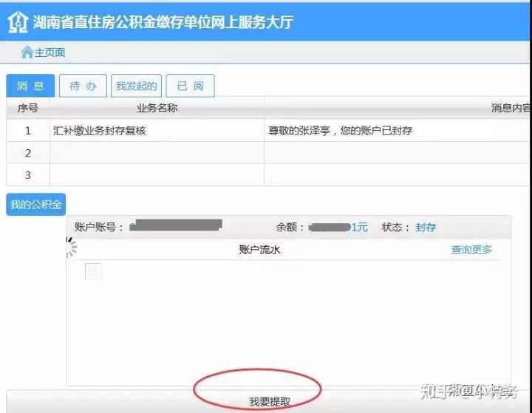The height and width of the screenshot is (413, 532).
Task: Click the home icon beside 主页面
Action: coord(27,52)
